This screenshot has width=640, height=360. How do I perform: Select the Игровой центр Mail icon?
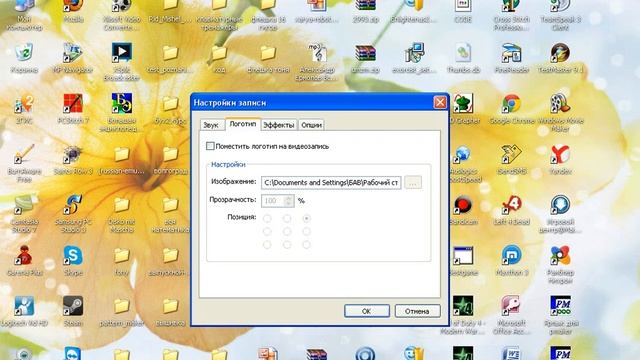click(560, 214)
